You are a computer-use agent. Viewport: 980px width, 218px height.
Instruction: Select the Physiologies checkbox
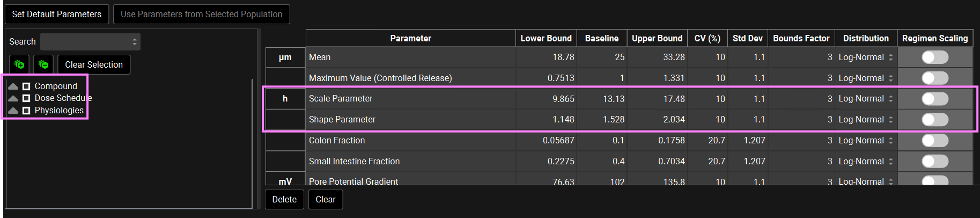coord(26,111)
